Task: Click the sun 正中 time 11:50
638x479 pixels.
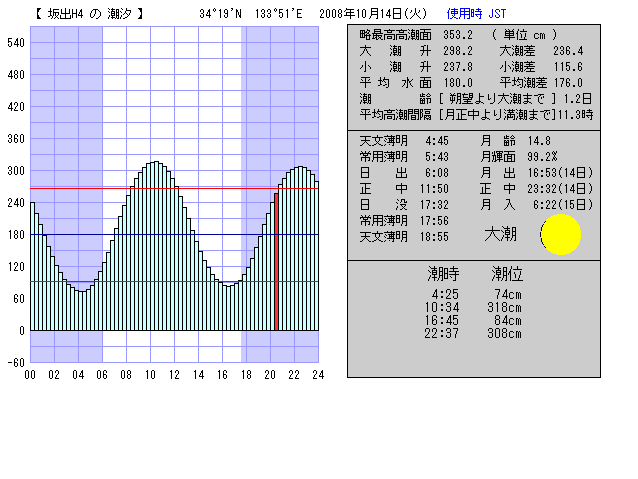Action: [434, 189]
